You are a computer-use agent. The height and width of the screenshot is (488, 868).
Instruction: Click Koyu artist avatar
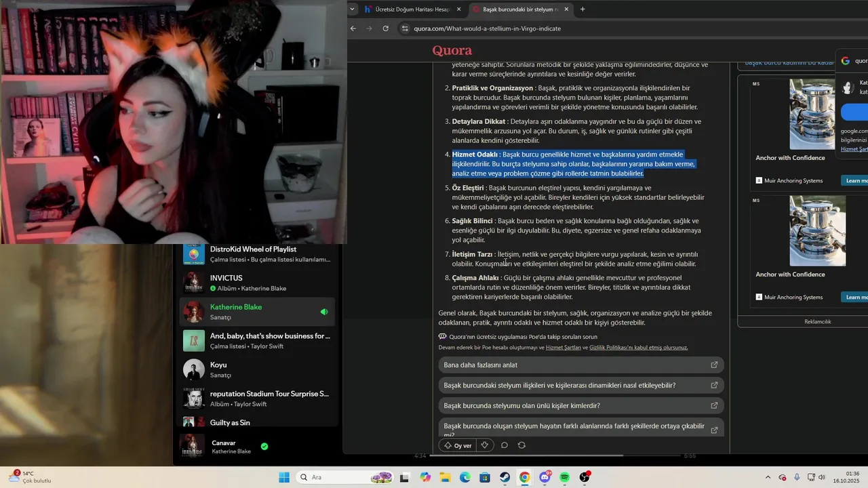pos(194,369)
